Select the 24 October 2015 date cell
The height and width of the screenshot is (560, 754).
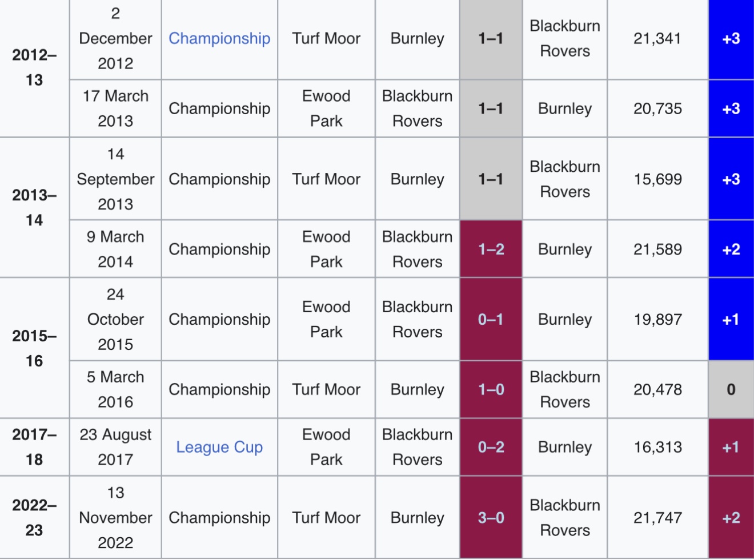[115, 320]
